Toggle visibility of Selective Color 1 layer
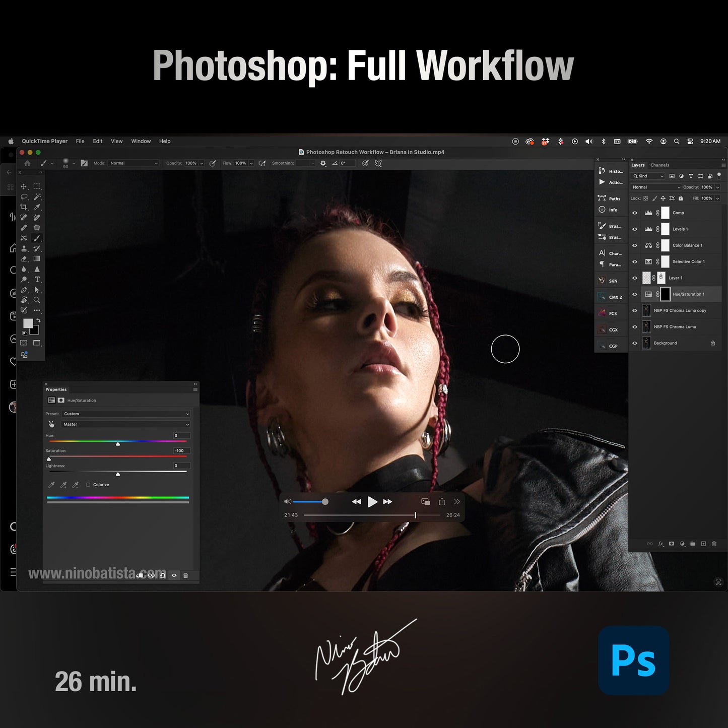The image size is (728, 728). pyautogui.click(x=635, y=261)
